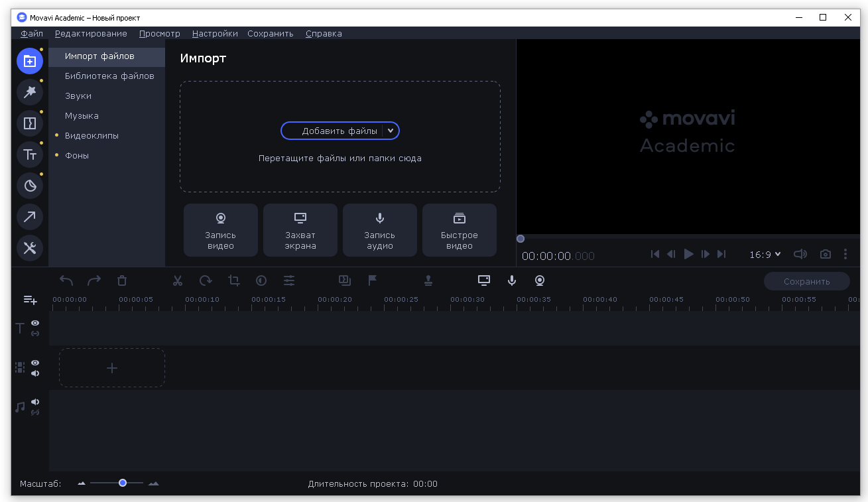The image size is (868, 502).
Task: Click the trash delete icon
Action: point(122,281)
